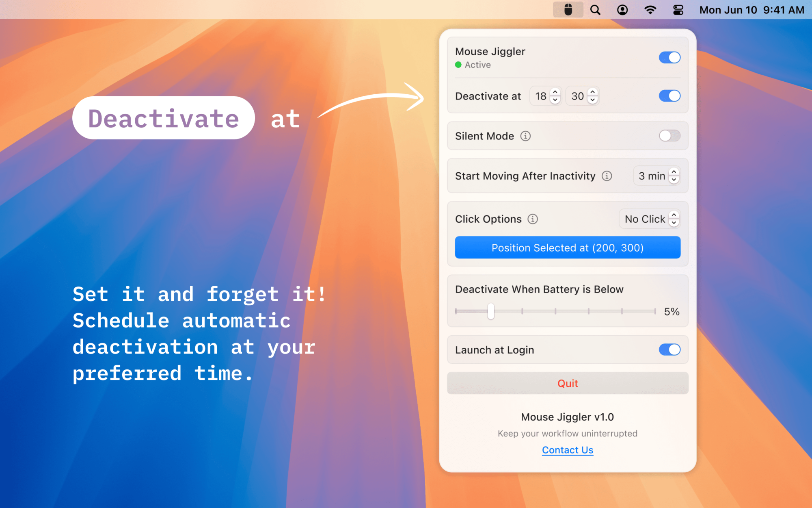The height and width of the screenshot is (508, 812).
Task: Click the Mouse Jiggler menu bar icon
Action: 568,10
